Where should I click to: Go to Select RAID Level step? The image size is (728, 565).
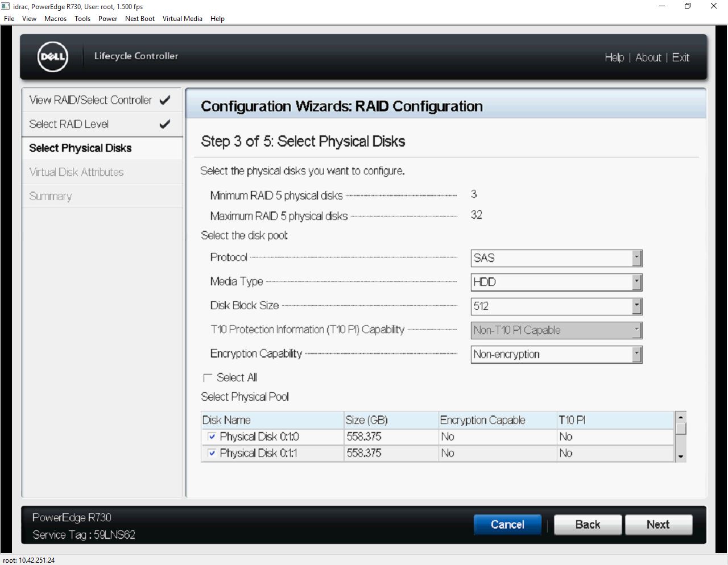point(102,124)
